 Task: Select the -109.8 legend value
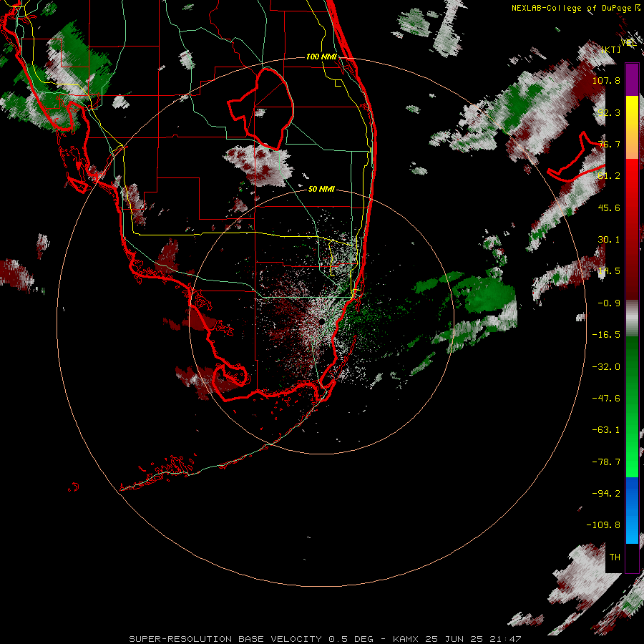click(x=603, y=525)
